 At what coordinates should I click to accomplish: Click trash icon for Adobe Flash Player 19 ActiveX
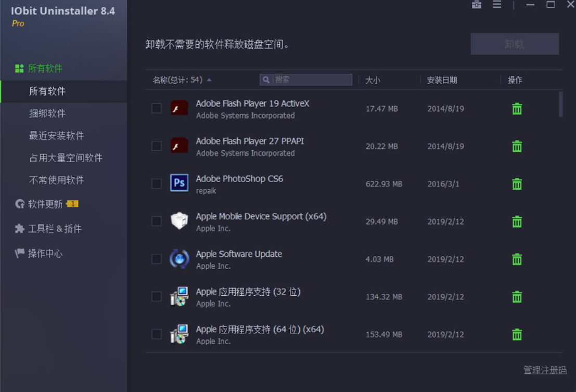tap(517, 109)
